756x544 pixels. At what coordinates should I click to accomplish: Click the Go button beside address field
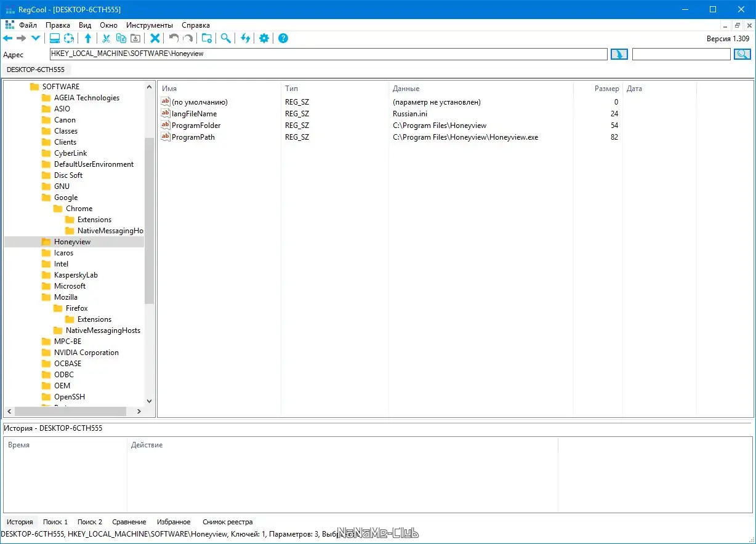[x=619, y=54]
